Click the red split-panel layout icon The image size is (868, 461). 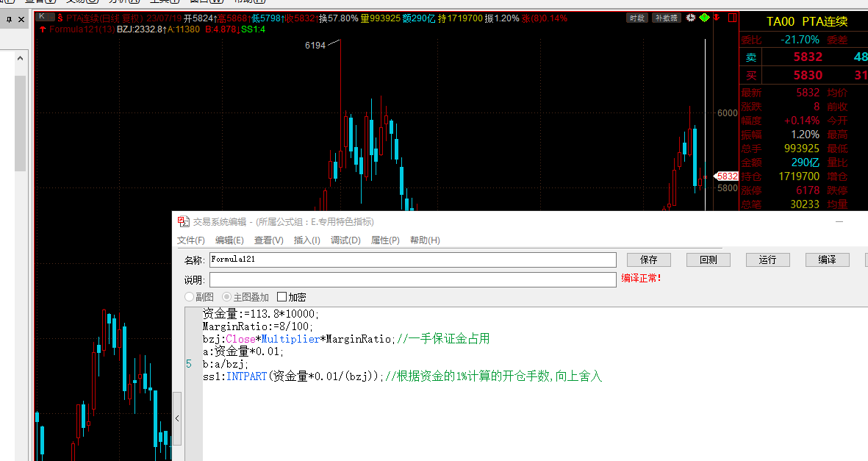pos(732,18)
